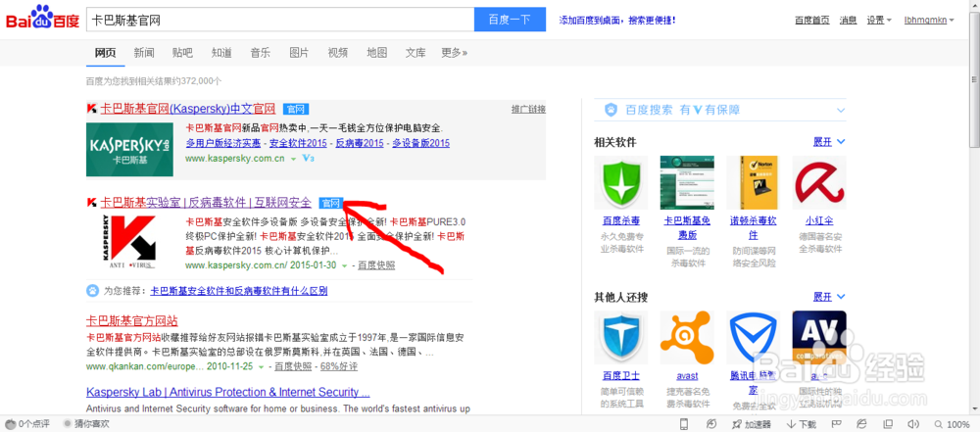
Task: Click the Kaspersky Anti-Virus logo thumbnail
Action: (x=130, y=243)
